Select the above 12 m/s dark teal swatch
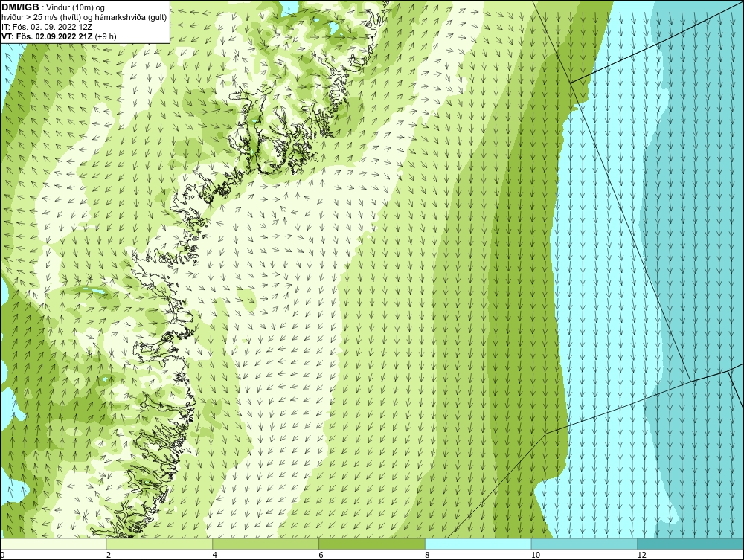744x560 pixels. pos(690,544)
